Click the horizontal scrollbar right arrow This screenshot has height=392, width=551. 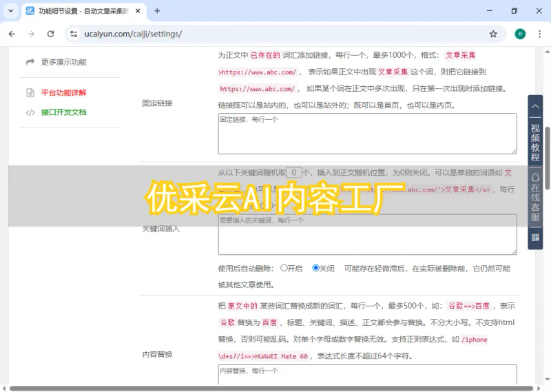tap(539, 389)
